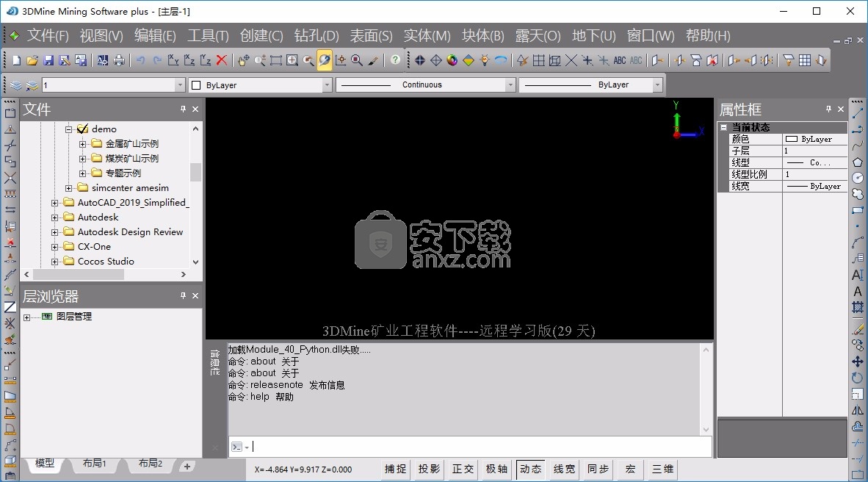Open the 视图(V) menu
This screenshot has width=868, height=482.
(x=101, y=35)
